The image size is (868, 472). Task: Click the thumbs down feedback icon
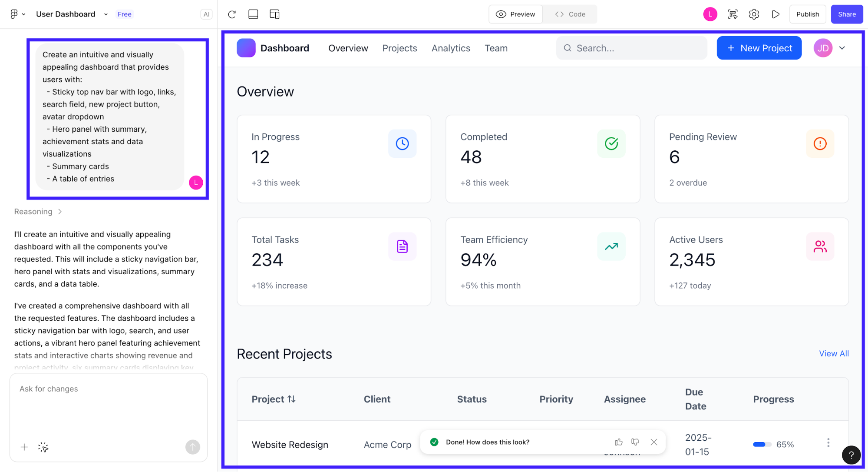click(635, 442)
